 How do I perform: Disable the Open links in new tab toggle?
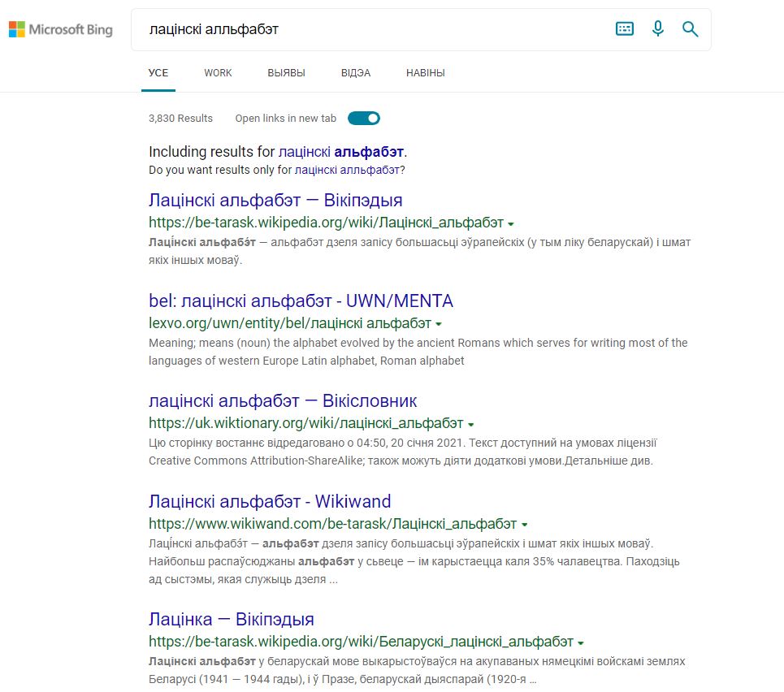pyautogui.click(x=364, y=118)
